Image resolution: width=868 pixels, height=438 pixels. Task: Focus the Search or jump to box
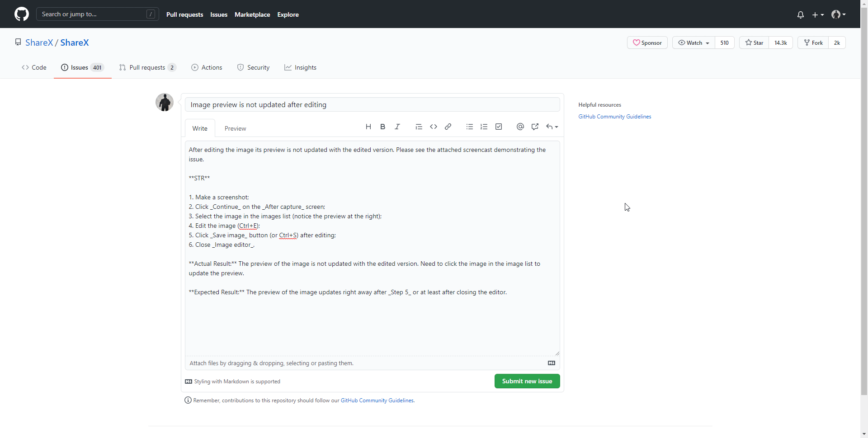(x=98, y=14)
